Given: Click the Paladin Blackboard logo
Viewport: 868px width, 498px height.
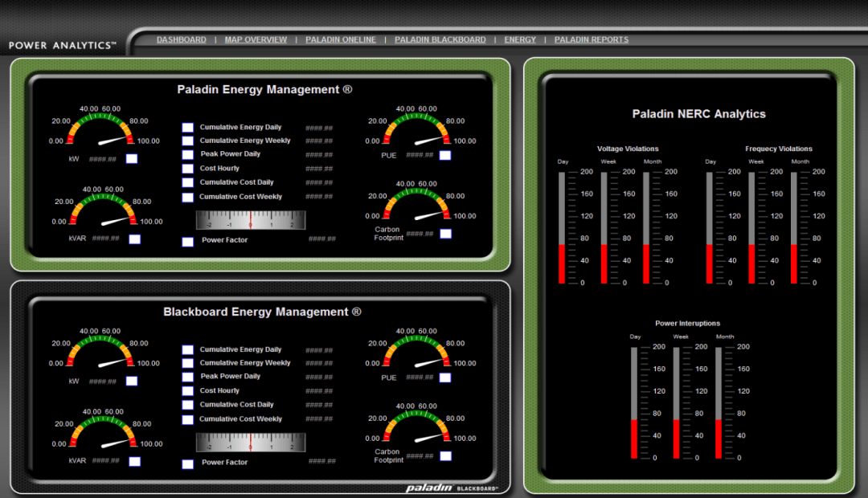Looking at the screenshot, I should 452,488.
